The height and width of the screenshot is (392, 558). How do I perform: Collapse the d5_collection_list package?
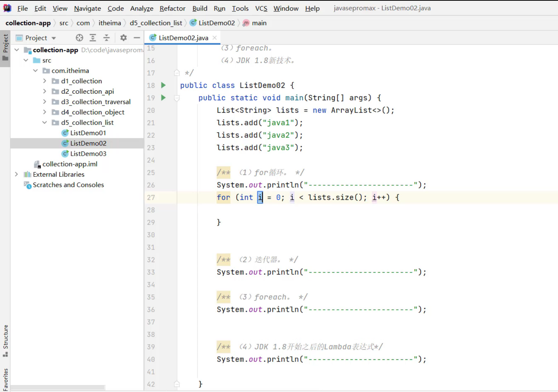coord(45,122)
